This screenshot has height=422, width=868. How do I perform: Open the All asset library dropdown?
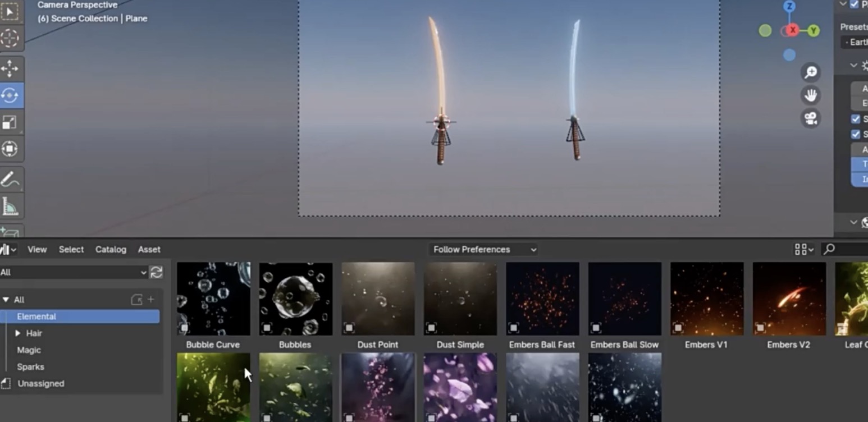point(73,272)
